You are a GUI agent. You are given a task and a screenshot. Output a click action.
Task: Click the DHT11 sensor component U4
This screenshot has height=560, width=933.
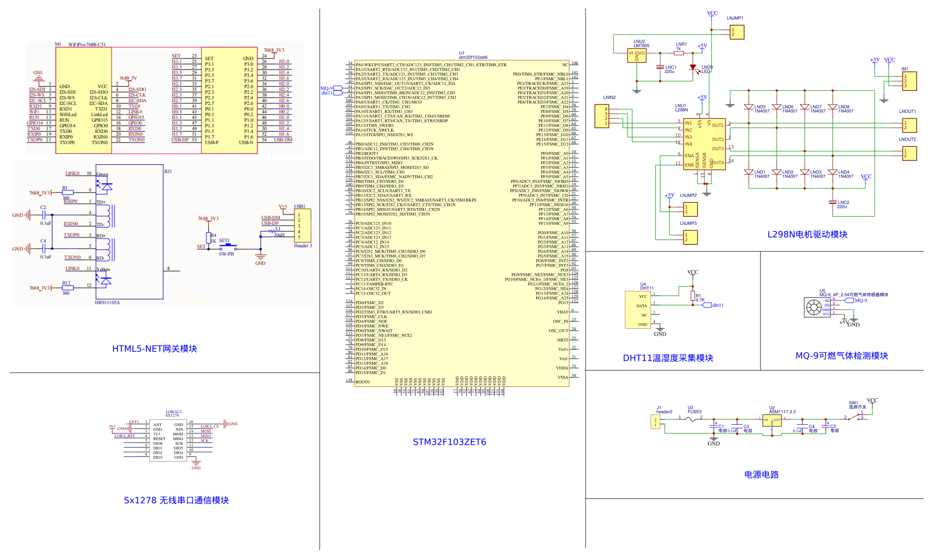[x=639, y=310]
